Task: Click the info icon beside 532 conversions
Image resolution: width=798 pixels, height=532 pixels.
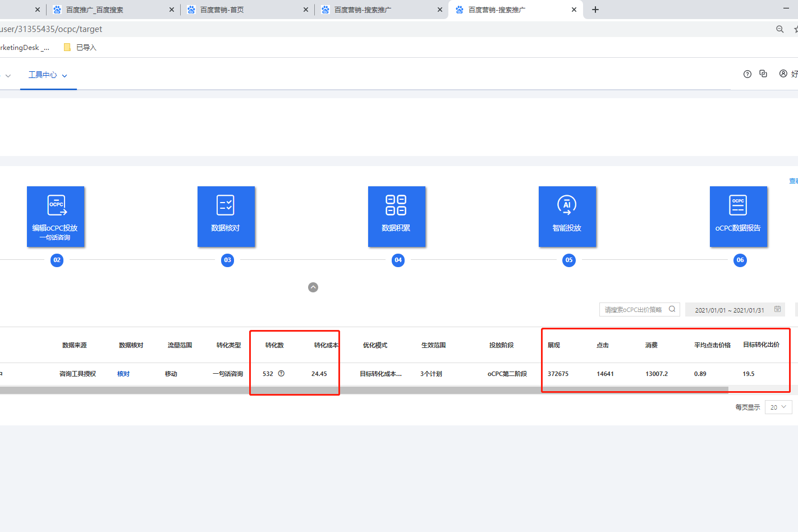Action: [281, 374]
